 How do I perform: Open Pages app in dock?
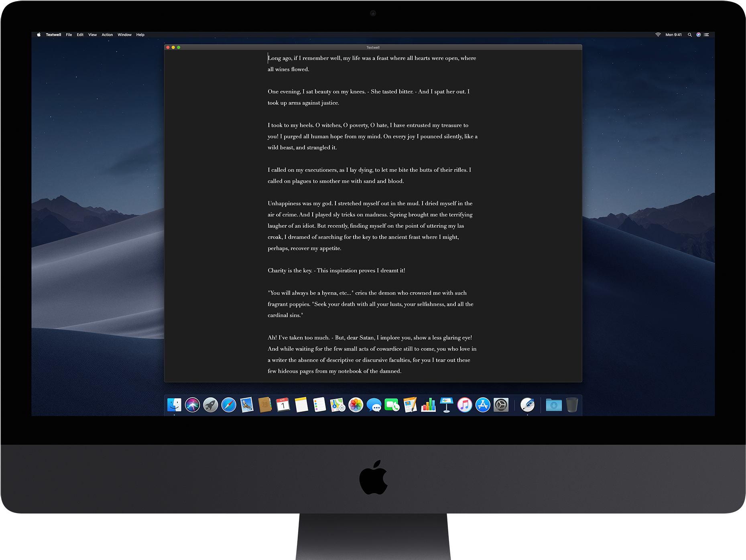point(410,405)
